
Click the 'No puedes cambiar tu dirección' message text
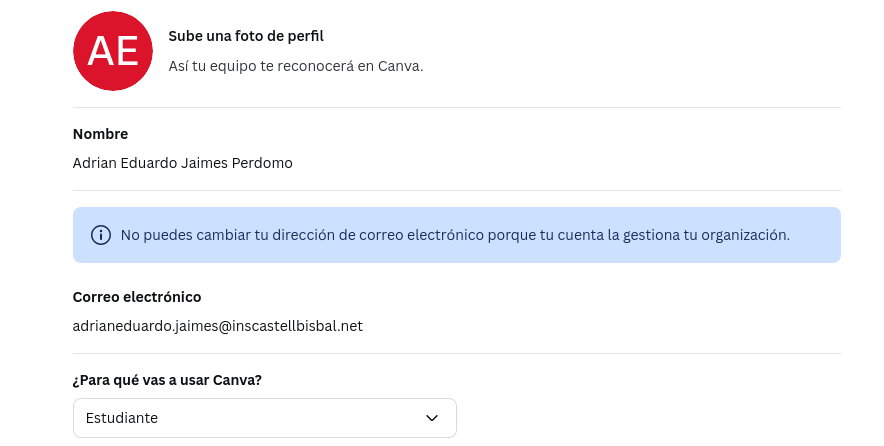[455, 235]
